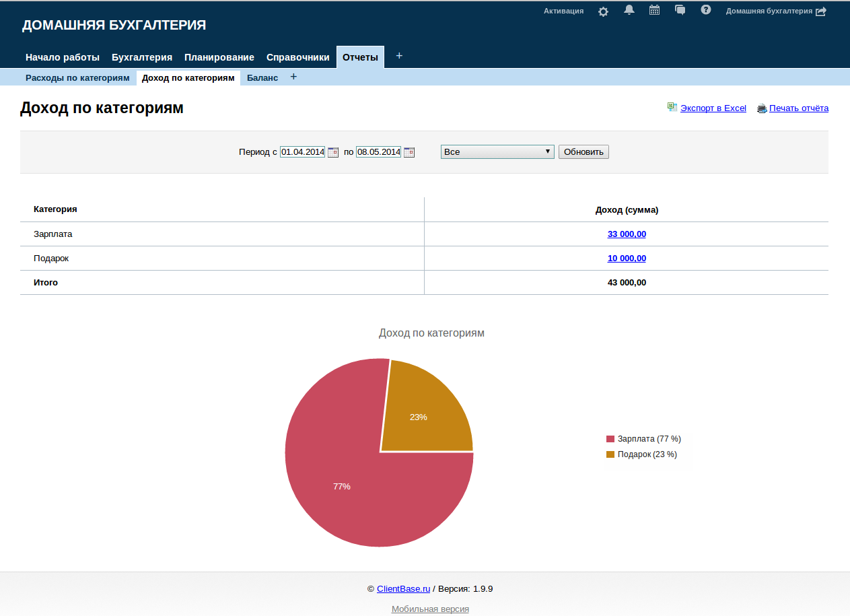Screen dimensions: 850x616
Task: Expand the "Все" filter dropdown
Action: 497,152
